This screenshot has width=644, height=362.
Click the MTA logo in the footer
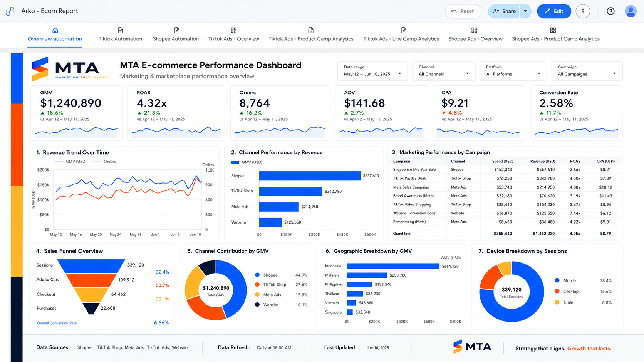pyautogui.click(x=472, y=347)
